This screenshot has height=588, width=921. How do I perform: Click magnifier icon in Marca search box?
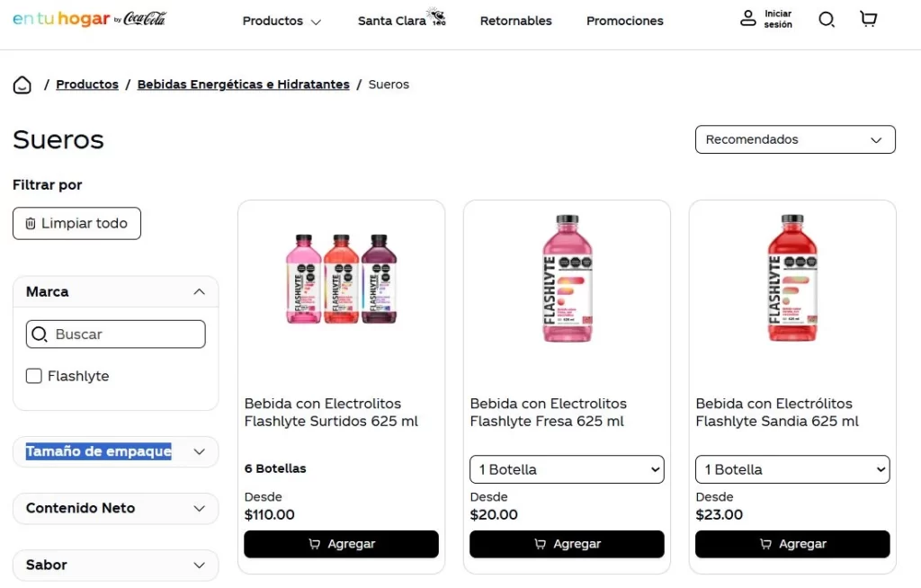coord(40,334)
